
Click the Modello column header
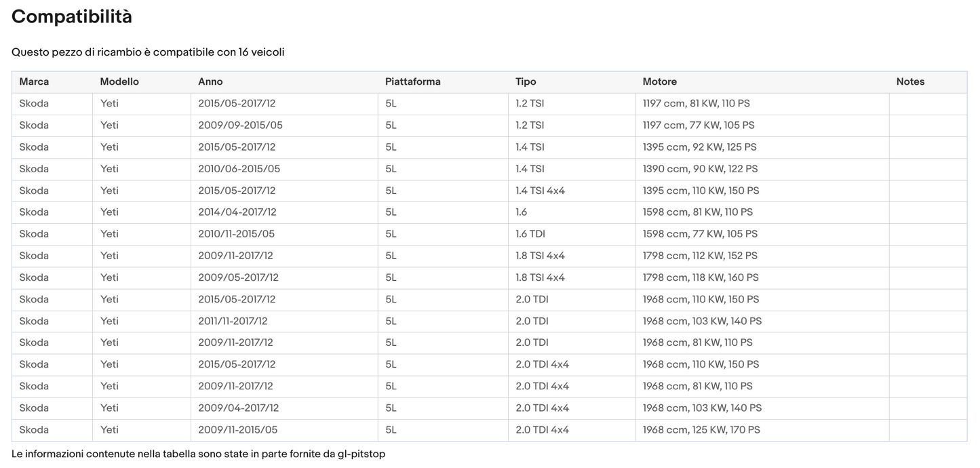(x=119, y=82)
